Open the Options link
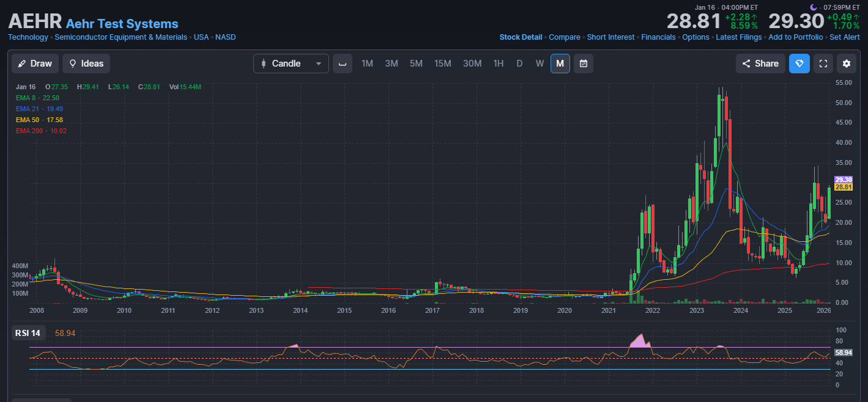 pos(696,37)
